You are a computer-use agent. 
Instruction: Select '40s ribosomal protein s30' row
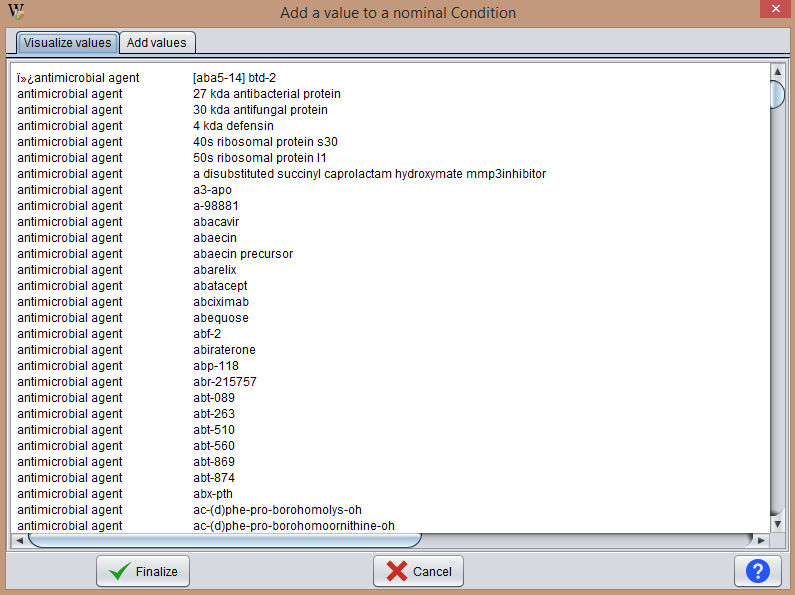point(265,141)
